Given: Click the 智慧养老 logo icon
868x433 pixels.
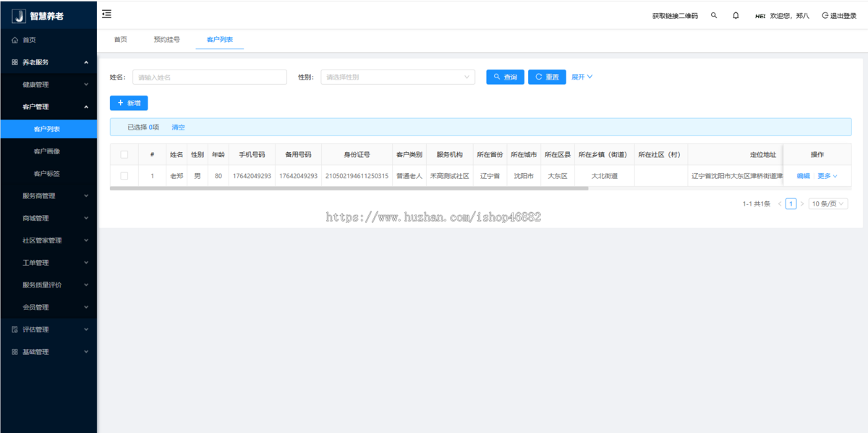Looking at the screenshot, I should [19, 15].
